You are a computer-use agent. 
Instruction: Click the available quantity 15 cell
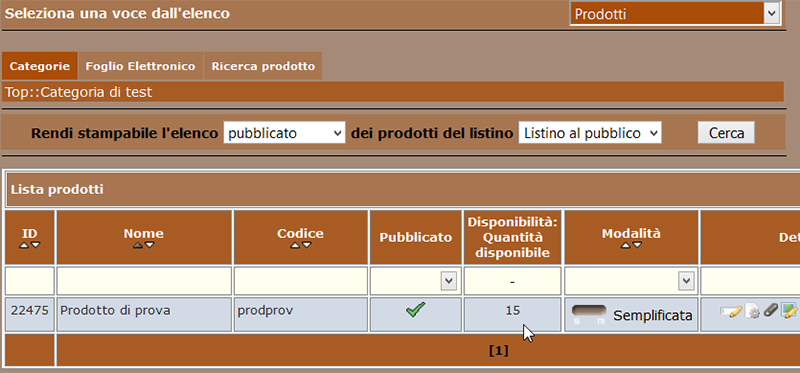pyautogui.click(x=512, y=314)
